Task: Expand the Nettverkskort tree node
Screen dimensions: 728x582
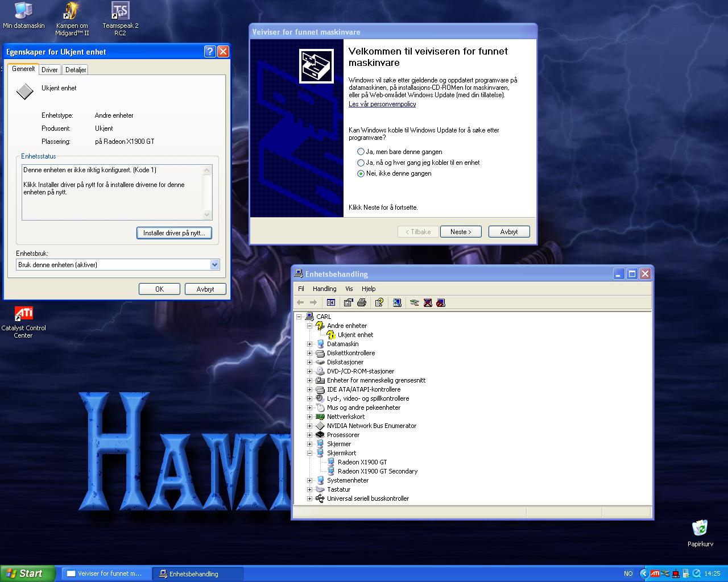Action: (x=310, y=417)
